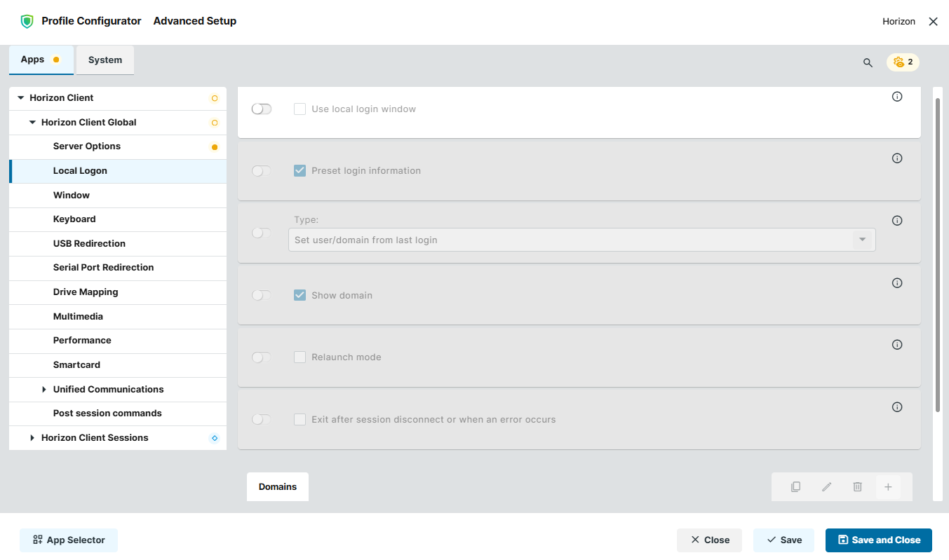Collapse the Horizon Client tree node

coord(21,98)
